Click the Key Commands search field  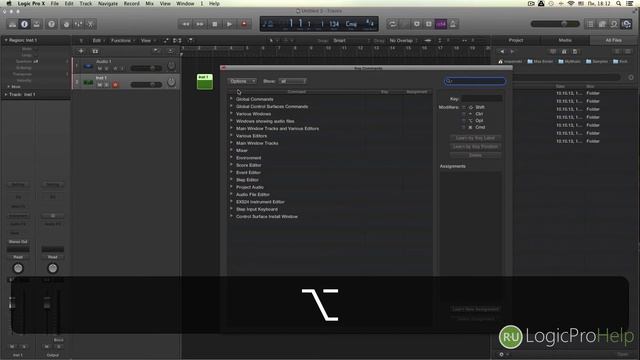pos(475,81)
